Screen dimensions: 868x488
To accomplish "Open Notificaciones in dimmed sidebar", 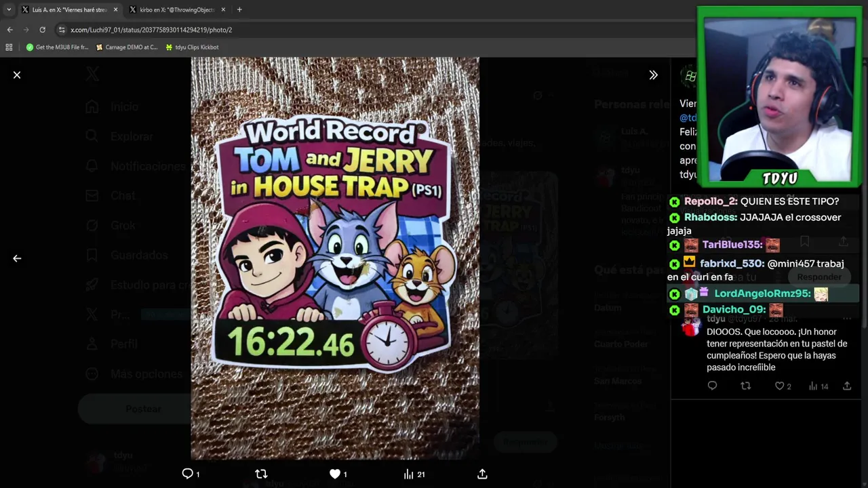I will pyautogui.click(x=136, y=166).
